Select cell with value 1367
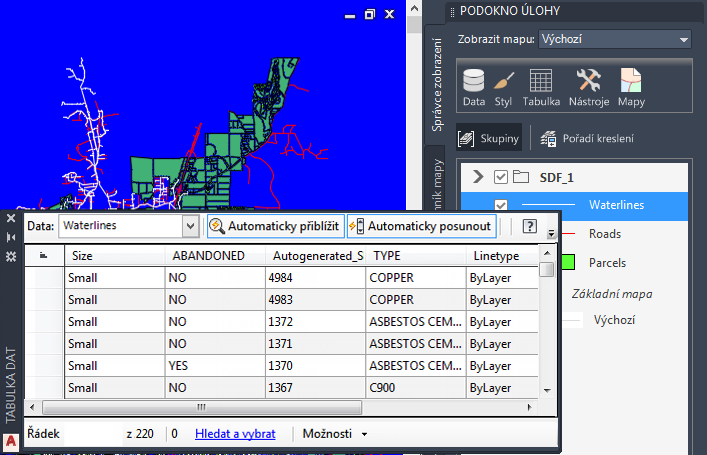 click(x=315, y=388)
